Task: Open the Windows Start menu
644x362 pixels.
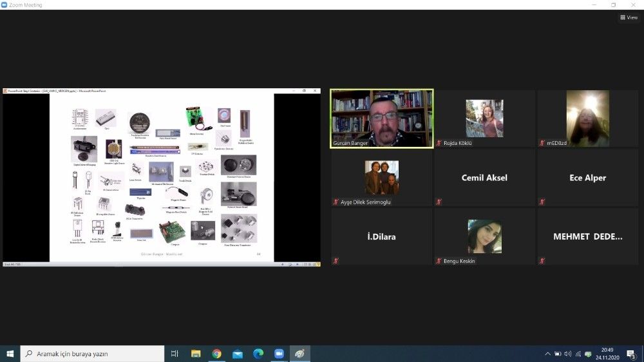Action: coord(10,354)
